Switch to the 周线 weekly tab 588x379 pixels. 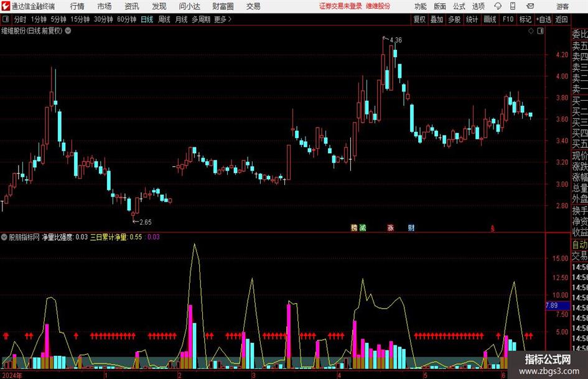pyautogui.click(x=164, y=19)
